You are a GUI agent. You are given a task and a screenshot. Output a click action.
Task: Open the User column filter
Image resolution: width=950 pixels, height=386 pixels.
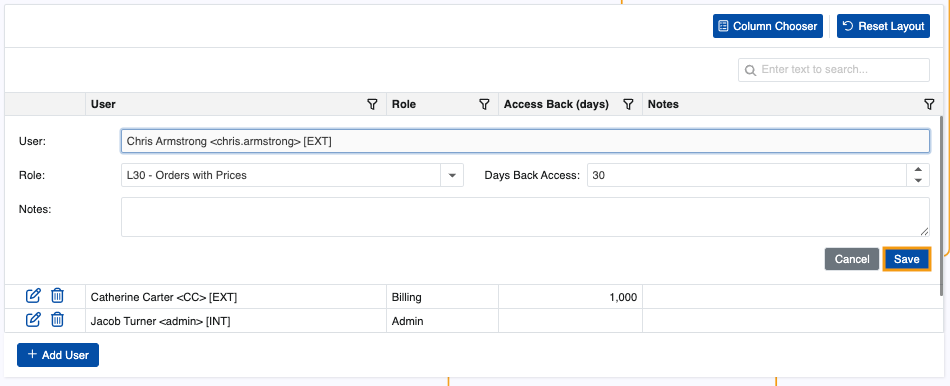[373, 104]
